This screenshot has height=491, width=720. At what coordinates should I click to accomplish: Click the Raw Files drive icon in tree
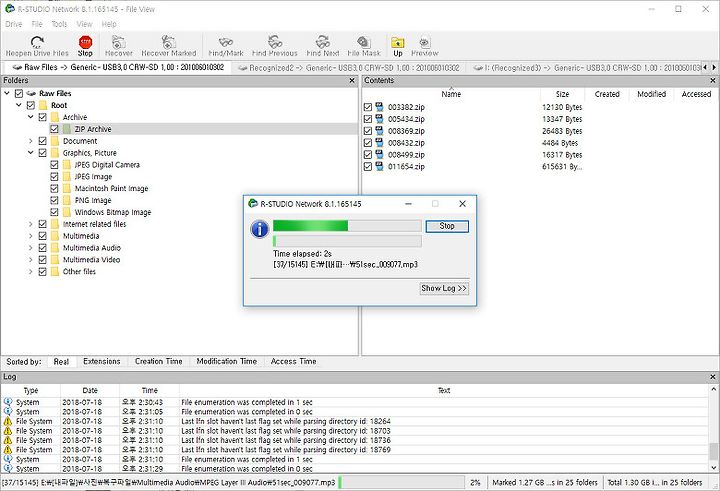pos(31,93)
